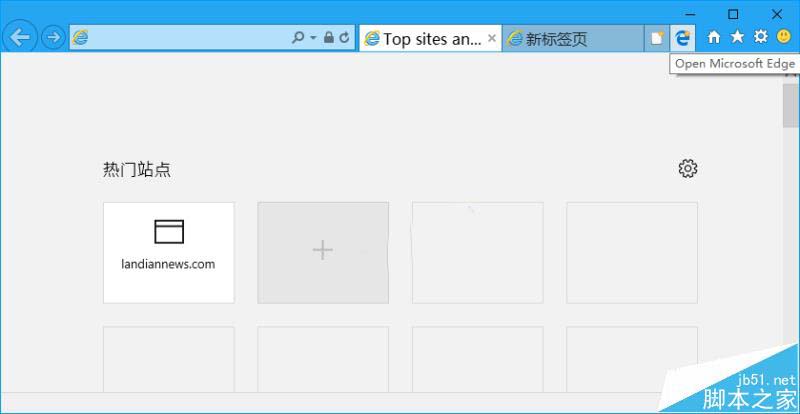The height and width of the screenshot is (414, 800).
Task: Go back with the Back arrow button
Action: tap(20, 37)
